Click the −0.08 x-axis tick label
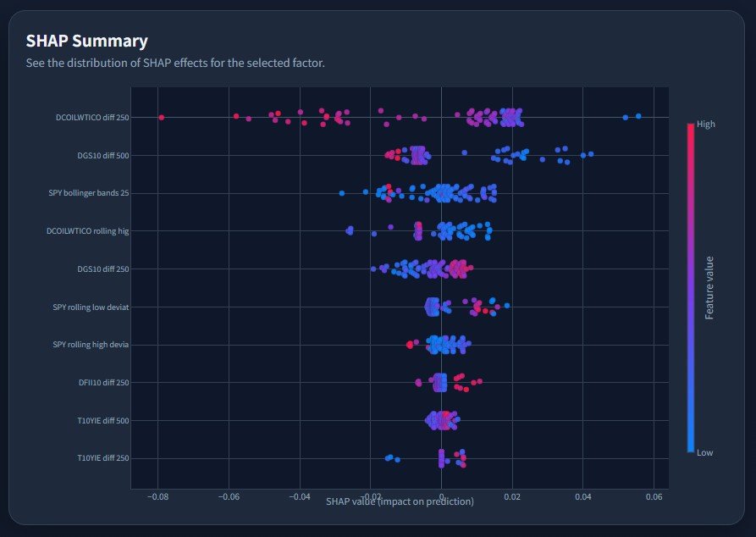Screen dimensions: 756x537 [157, 497]
